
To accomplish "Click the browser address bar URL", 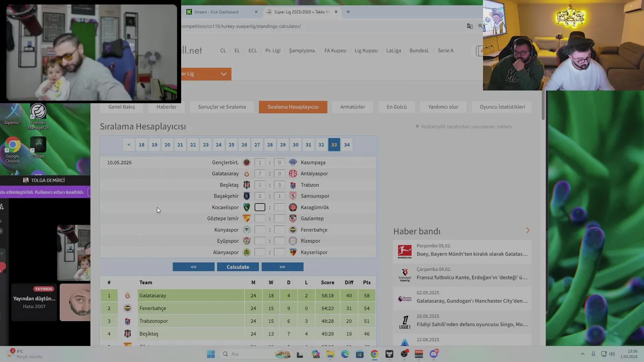I will coord(241,26).
